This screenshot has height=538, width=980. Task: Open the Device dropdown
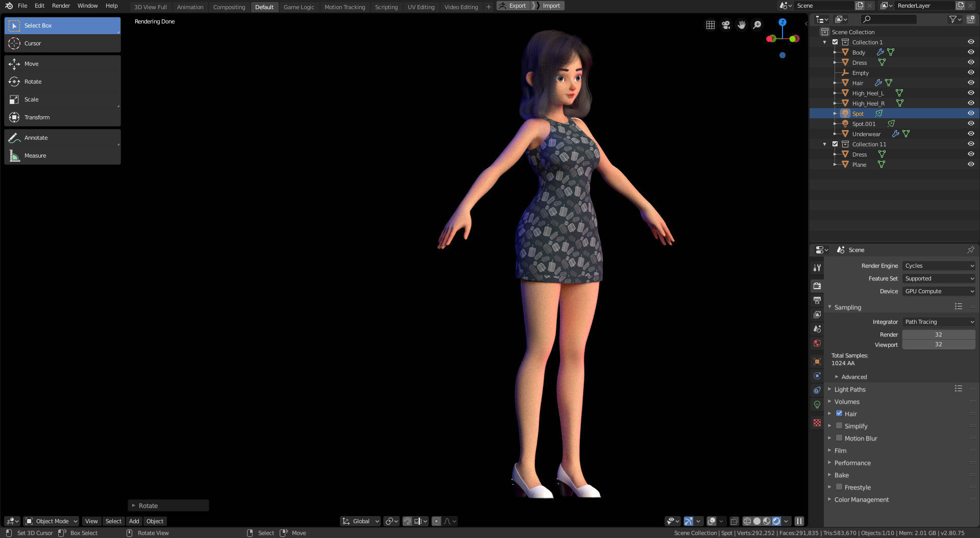pos(939,291)
